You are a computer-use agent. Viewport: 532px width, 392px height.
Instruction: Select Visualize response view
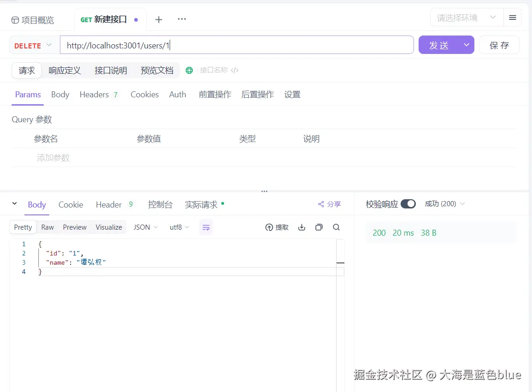109,227
